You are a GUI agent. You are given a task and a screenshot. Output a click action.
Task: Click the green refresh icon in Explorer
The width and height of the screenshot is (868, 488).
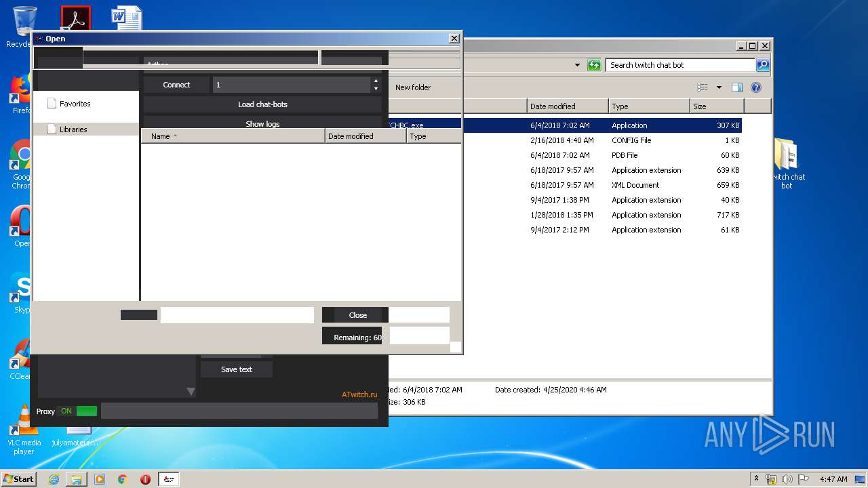594,65
